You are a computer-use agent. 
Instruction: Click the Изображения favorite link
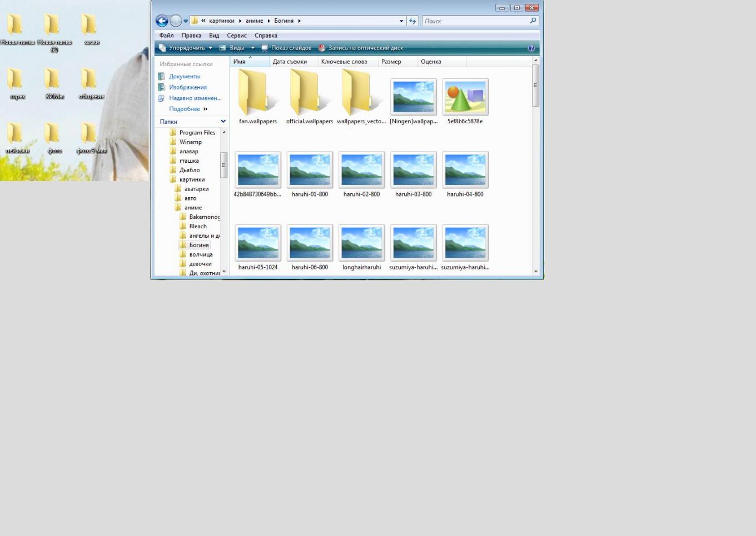[187, 87]
